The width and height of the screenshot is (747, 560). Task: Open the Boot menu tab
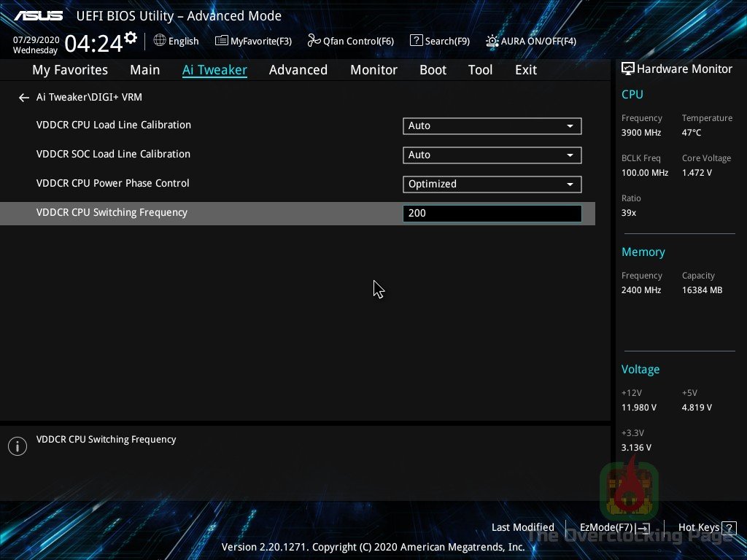coord(433,69)
